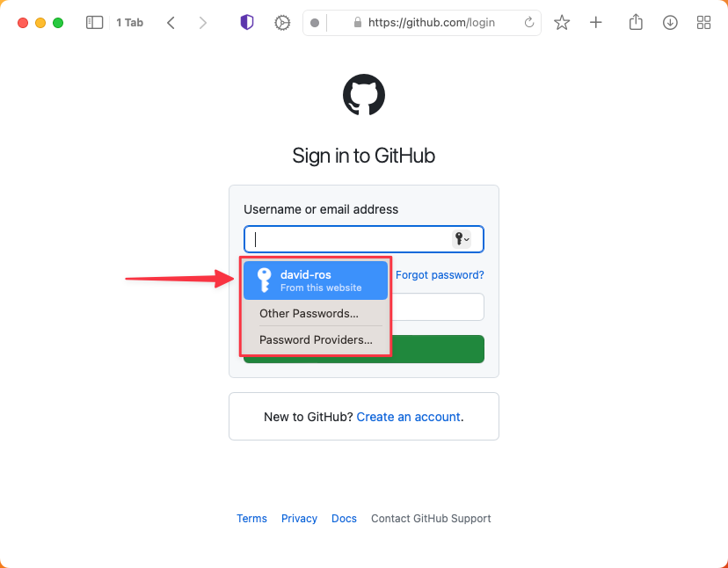Open the settings gear extension
This screenshot has width=728, height=568.
pyautogui.click(x=281, y=22)
